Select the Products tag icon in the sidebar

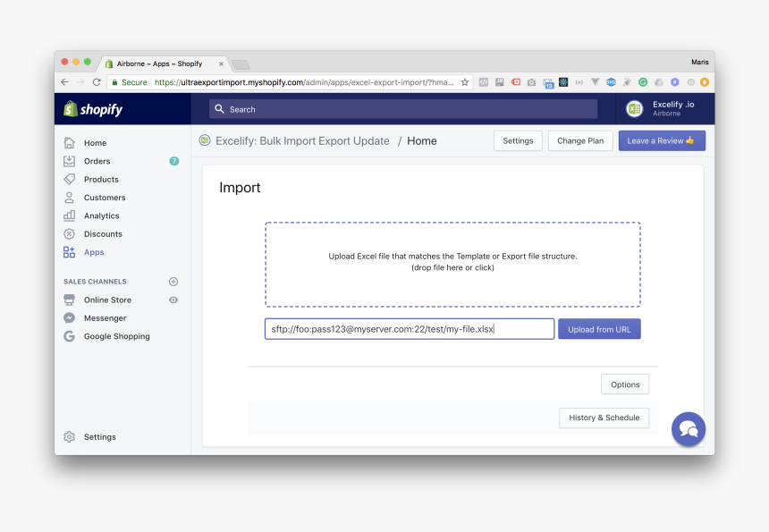click(69, 179)
